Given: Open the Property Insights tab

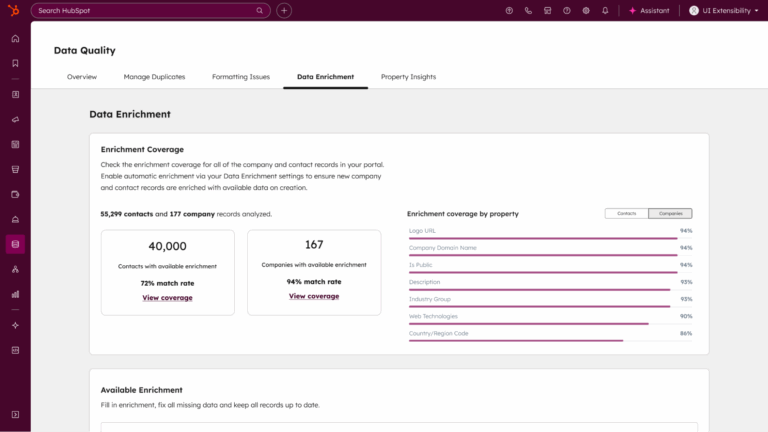Looking at the screenshot, I should click(x=408, y=77).
